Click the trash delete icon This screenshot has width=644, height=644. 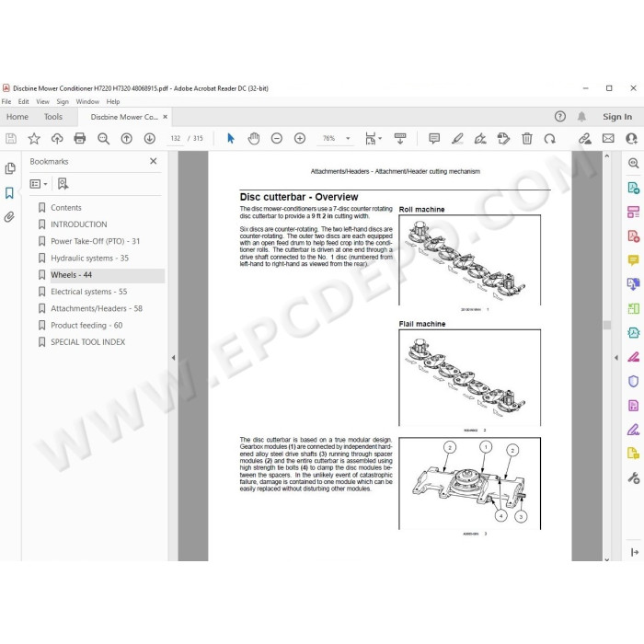527,138
